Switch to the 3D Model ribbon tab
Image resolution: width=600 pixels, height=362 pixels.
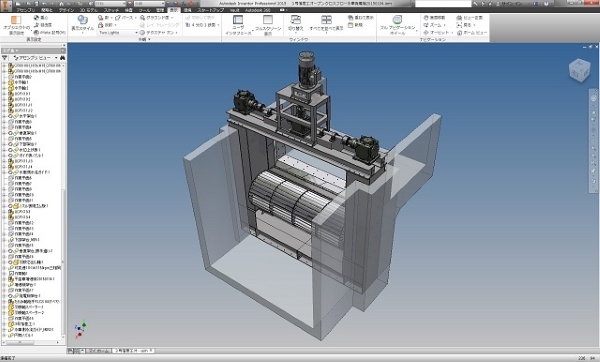90,10
